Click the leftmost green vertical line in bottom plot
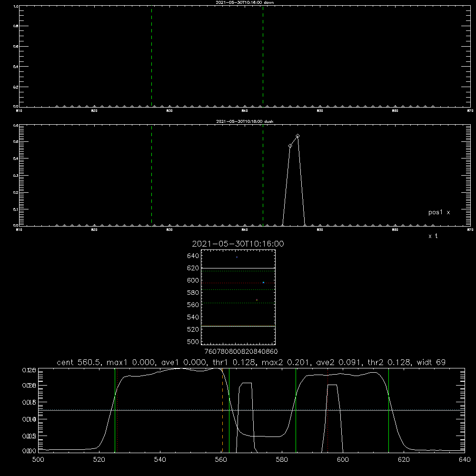This screenshot has height=476, width=476. point(115,410)
